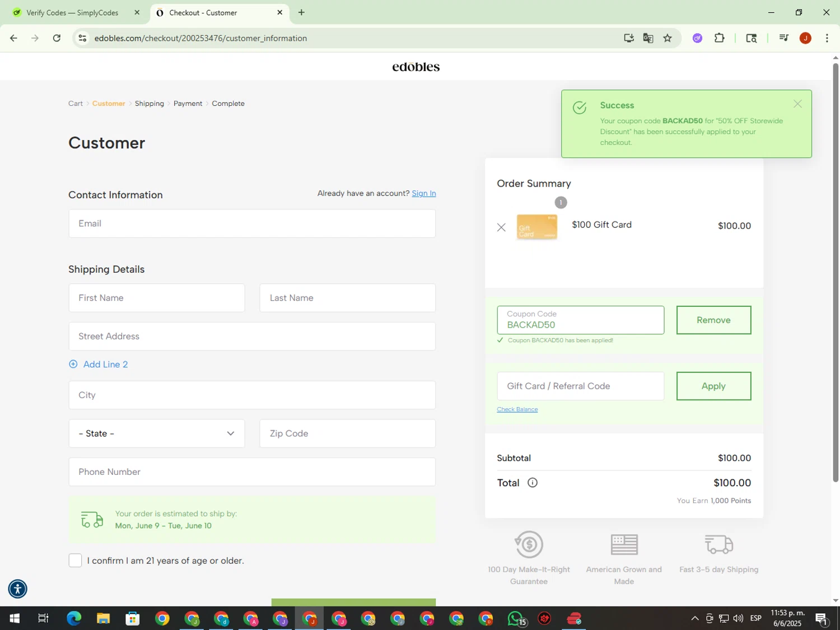Show hidden system tray icons
The image size is (840, 630).
(694, 618)
